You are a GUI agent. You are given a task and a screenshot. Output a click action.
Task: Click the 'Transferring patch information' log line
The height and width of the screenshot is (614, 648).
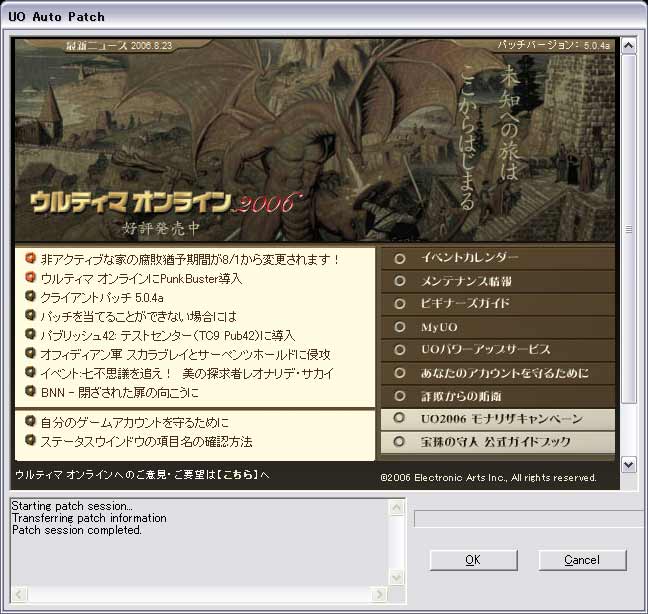pos(89,518)
